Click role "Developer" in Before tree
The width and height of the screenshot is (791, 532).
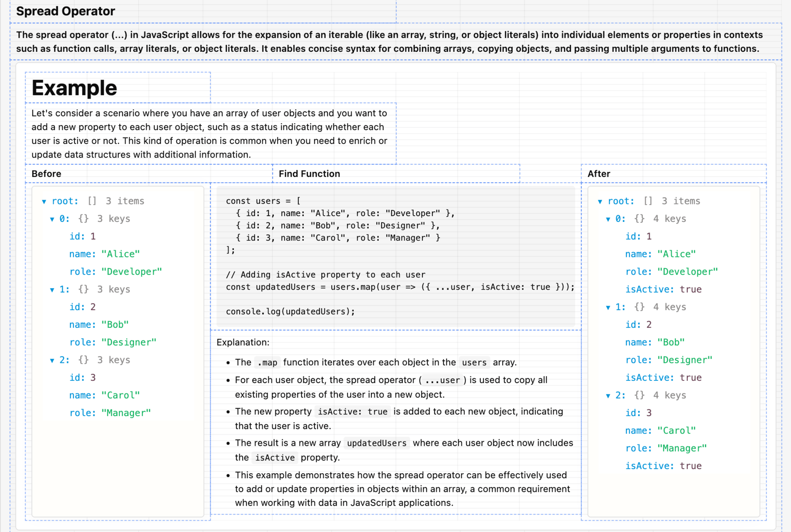[116, 271]
